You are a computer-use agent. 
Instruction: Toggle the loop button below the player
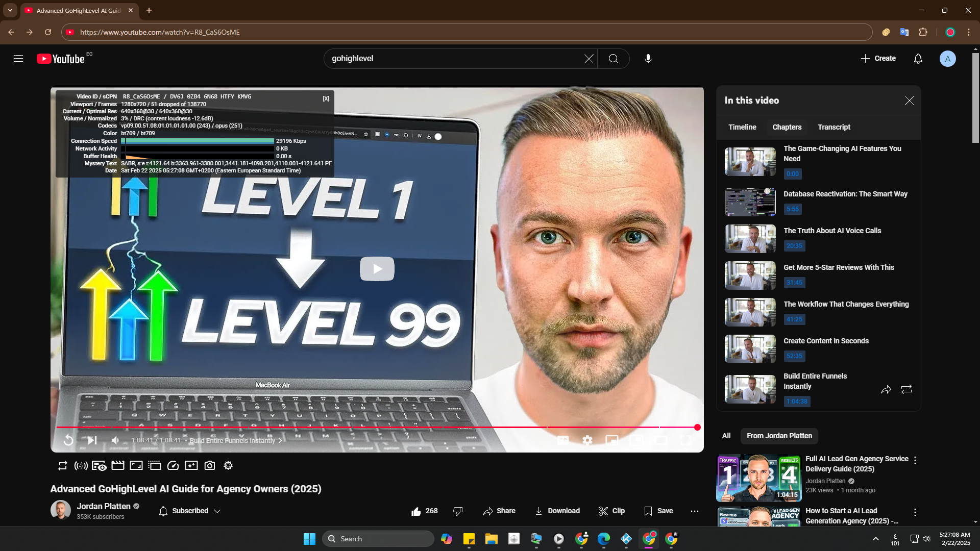(x=62, y=465)
